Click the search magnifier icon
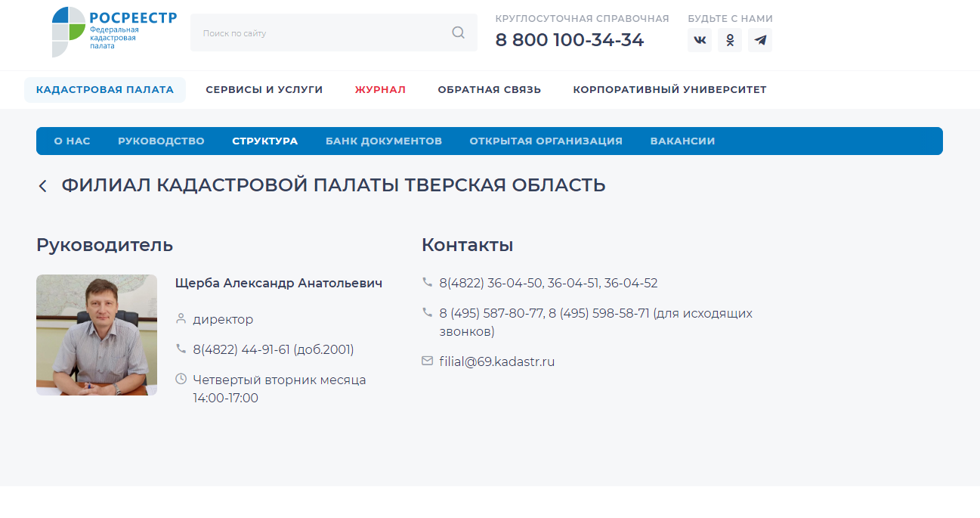 coord(458,33)
